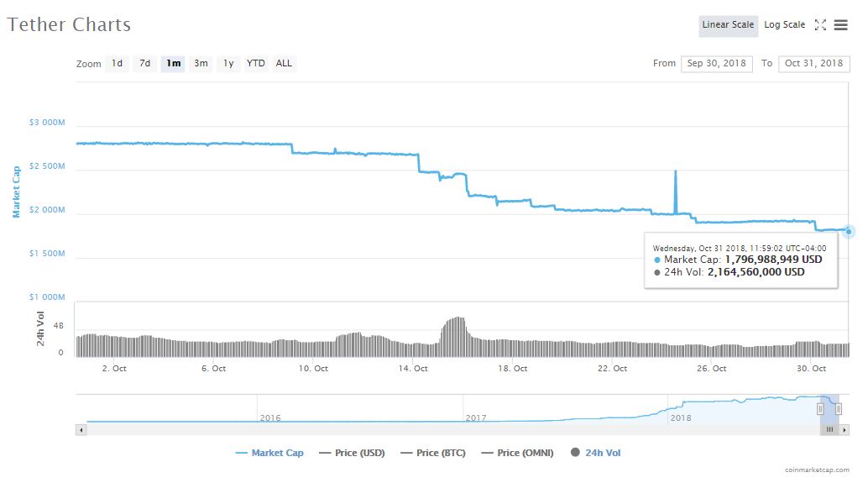The image size is (868, 483).
Task: Choose the 1y zoom range
Action: tap(228, 63)
